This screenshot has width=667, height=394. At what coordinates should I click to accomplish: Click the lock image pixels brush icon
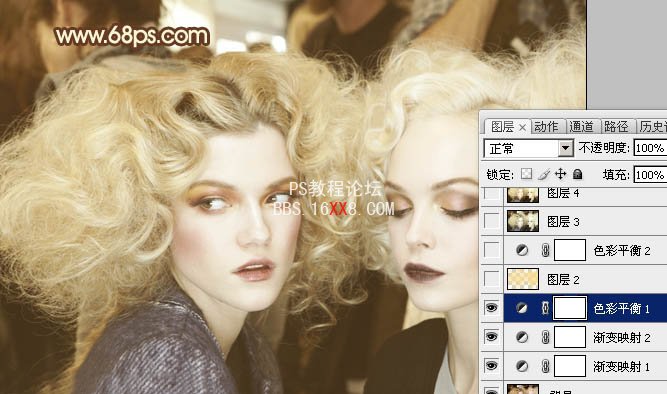click(x=544, y=174)
